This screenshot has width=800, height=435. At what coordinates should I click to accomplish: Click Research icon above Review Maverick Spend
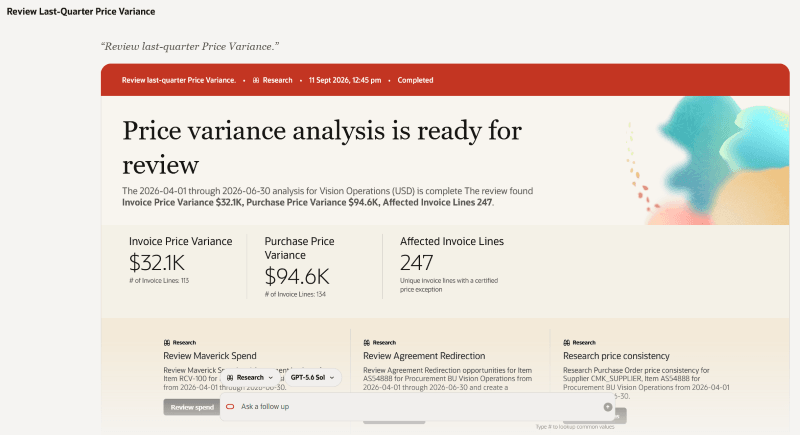pyautogui.click(x=166, y=343)
